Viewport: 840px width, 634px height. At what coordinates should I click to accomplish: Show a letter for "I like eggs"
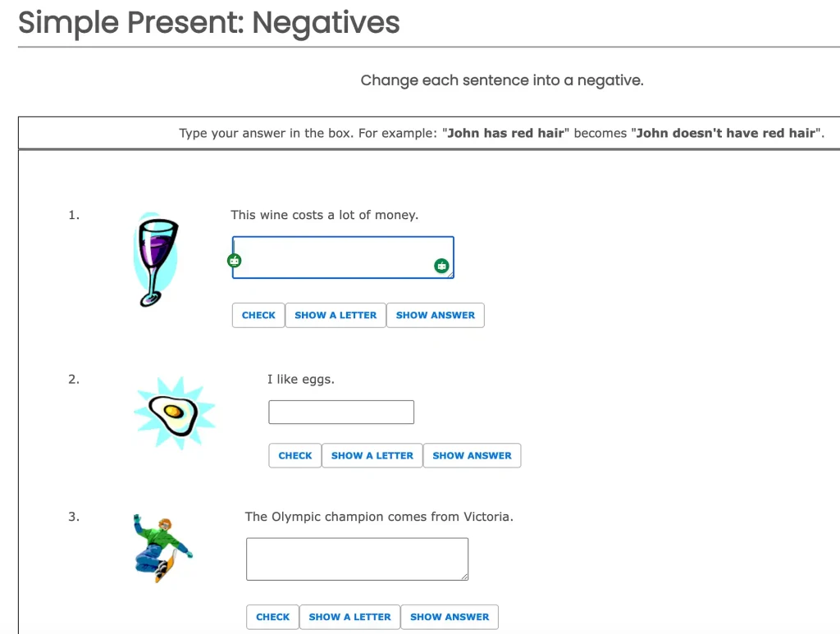click(x=372, y=455)
